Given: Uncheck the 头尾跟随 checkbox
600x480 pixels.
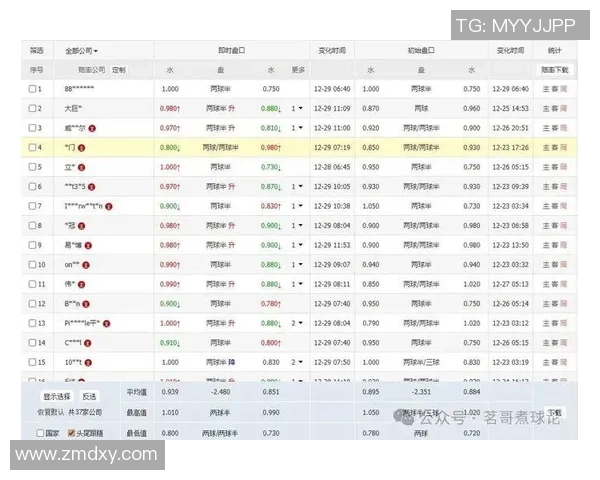Looking at the screenshot, I should click(x=71, y=433).
